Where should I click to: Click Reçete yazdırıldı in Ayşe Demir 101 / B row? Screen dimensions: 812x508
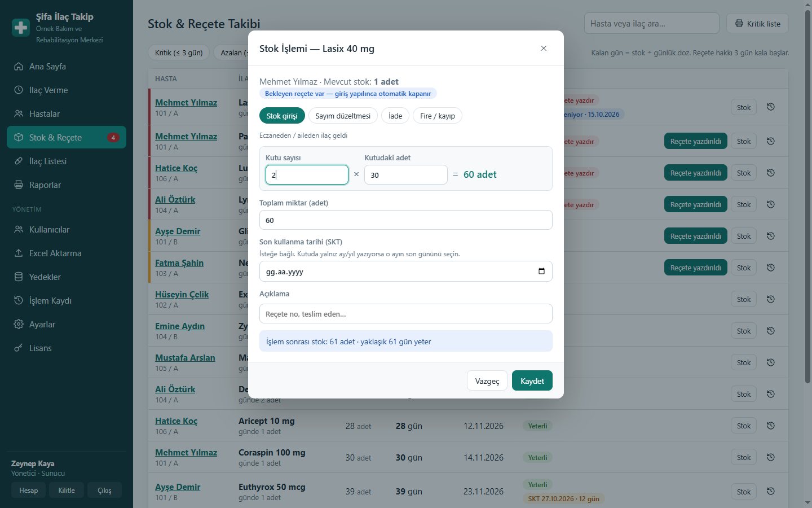[x=696, y=236]
